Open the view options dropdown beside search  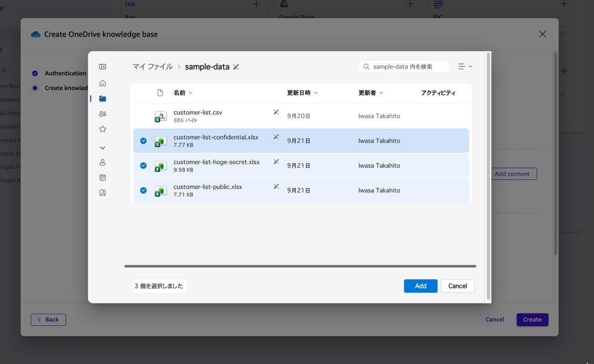pos(465,67)
